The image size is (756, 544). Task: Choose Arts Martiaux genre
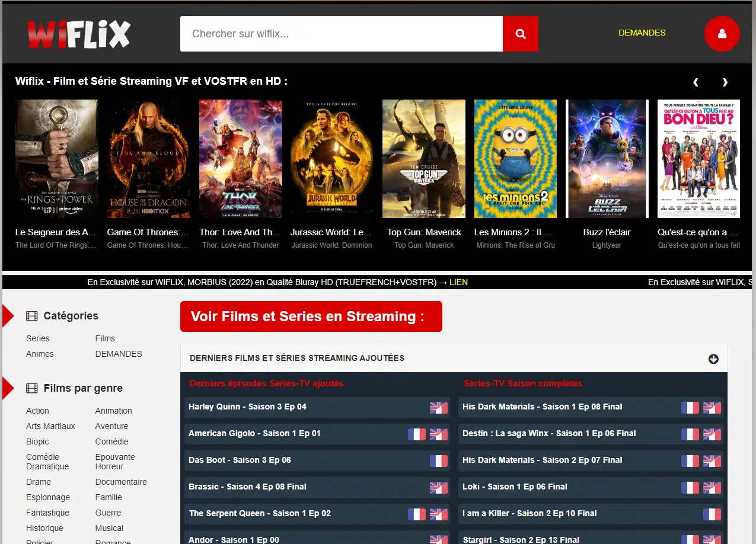pos(50,426)
